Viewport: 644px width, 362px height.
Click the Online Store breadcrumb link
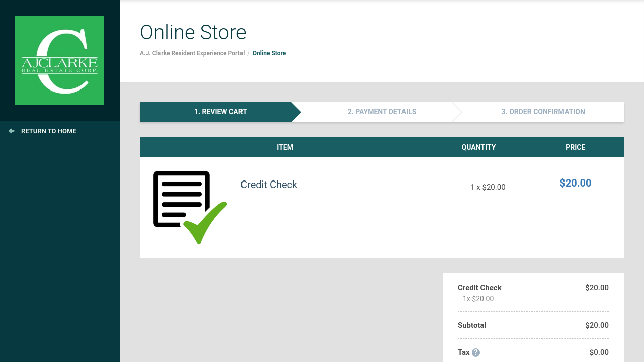pyautogui.click(x=269, y=53)
